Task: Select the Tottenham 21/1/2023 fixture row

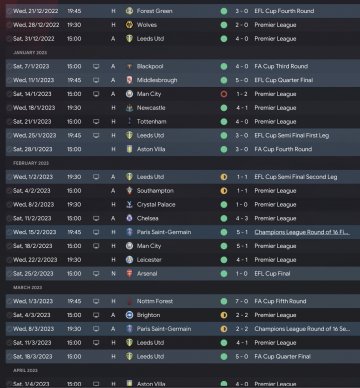Action: pyautogui.click(x=183, y=122)
